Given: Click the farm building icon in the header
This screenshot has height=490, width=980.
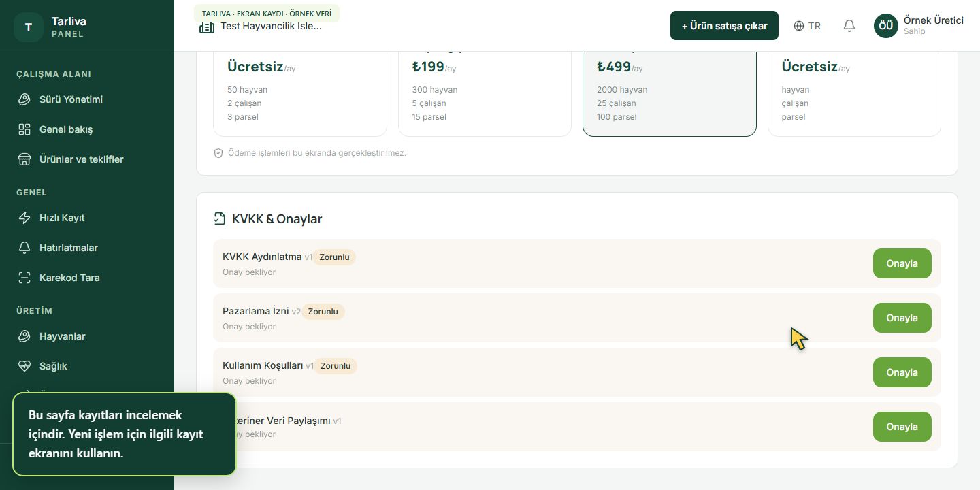Looking at the screenshot, I should coord(207,27).
